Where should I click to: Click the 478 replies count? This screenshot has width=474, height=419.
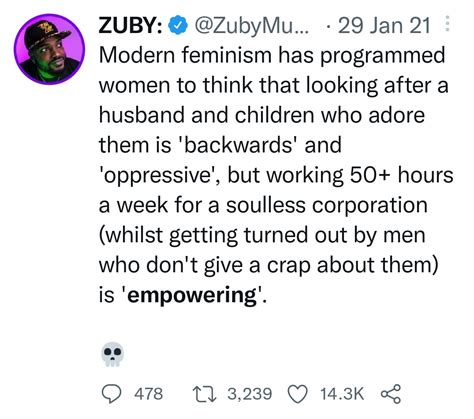(x=149, y=393)
